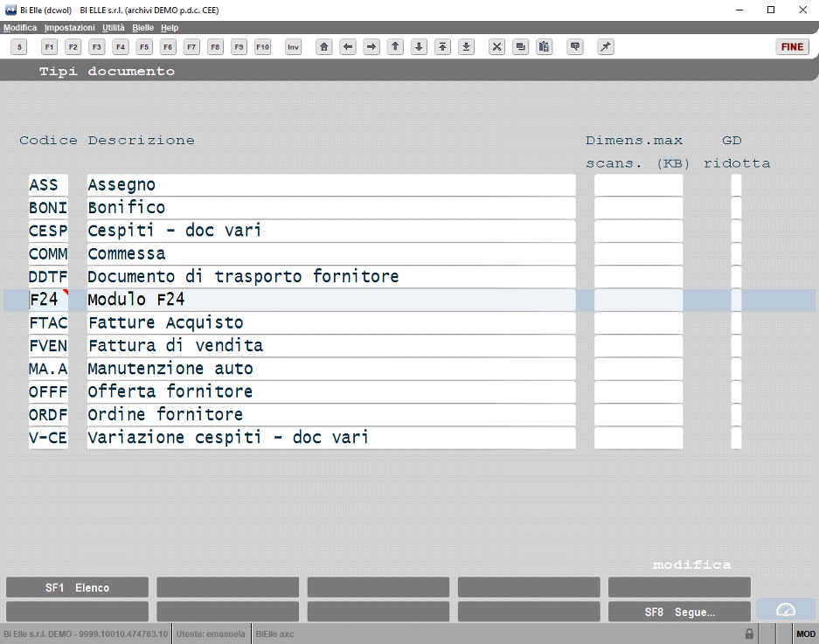
Task: Click the jump-to-top arrow icon
Action: pyautogui.click(x=442, y=47)
